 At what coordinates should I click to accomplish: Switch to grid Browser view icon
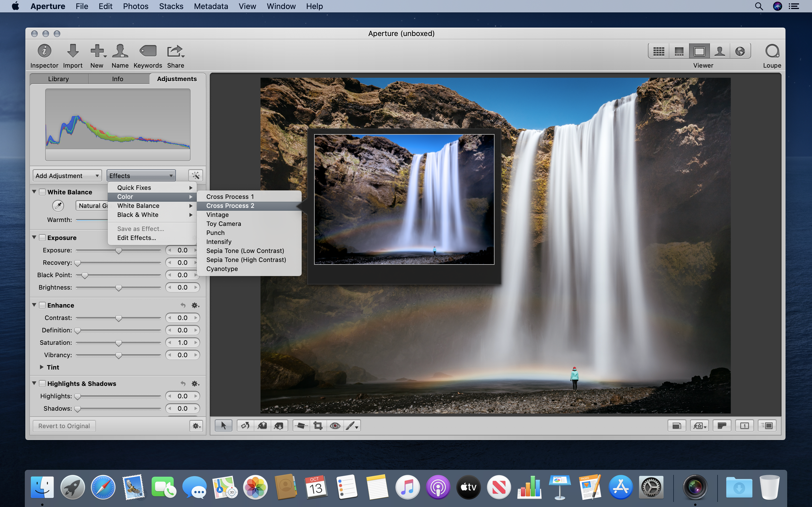coord(658,51)
